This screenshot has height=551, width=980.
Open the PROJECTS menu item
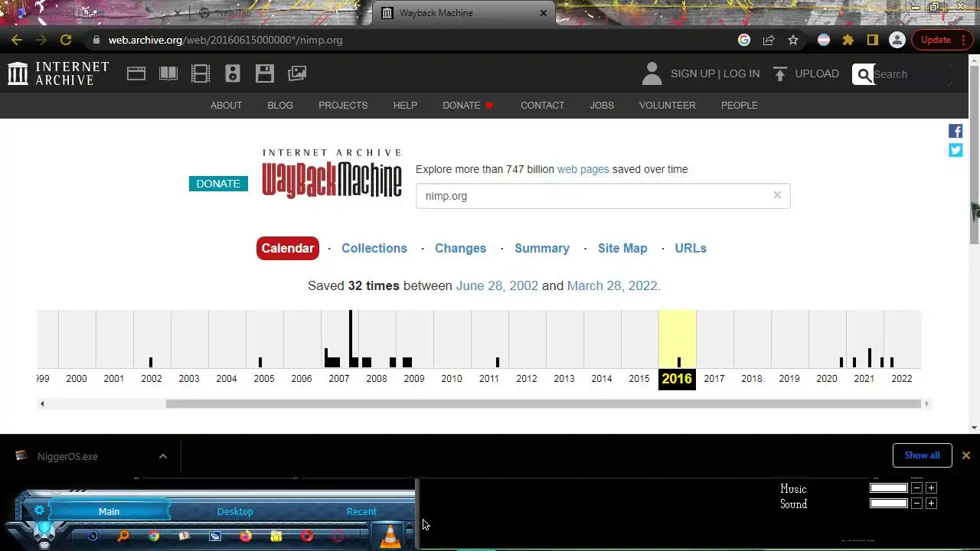point(343,106)
